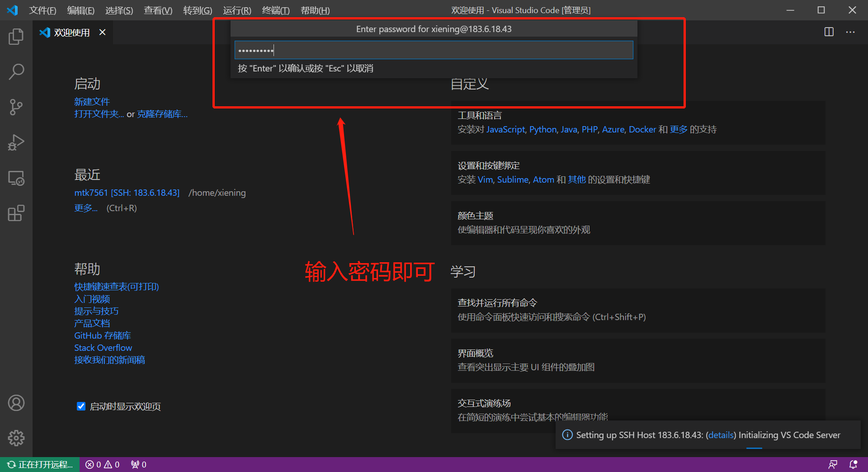Click 更多 language support link
The height and width of the screenshot is (472, 868).
(x=679, y=129)
